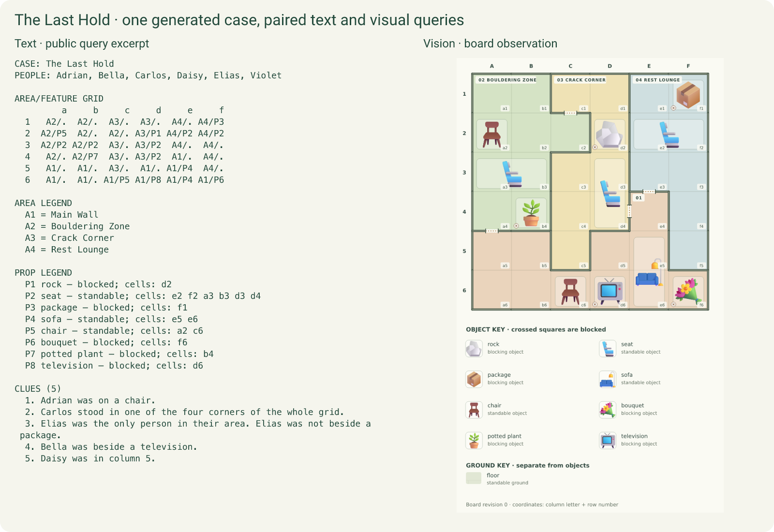Viewport: 774px width, 532px height.
Task: Click the sofa icon in the object key
Action: coord(607,379)
